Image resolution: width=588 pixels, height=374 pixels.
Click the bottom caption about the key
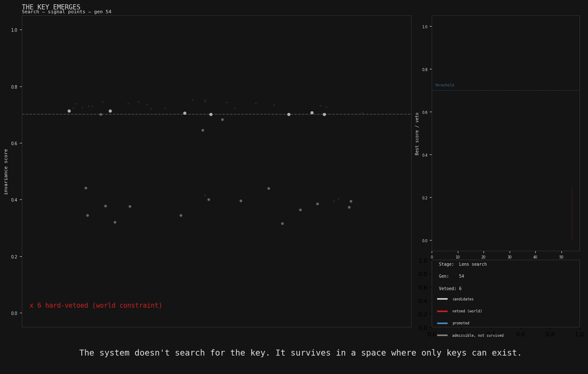[x=300, y=353]
